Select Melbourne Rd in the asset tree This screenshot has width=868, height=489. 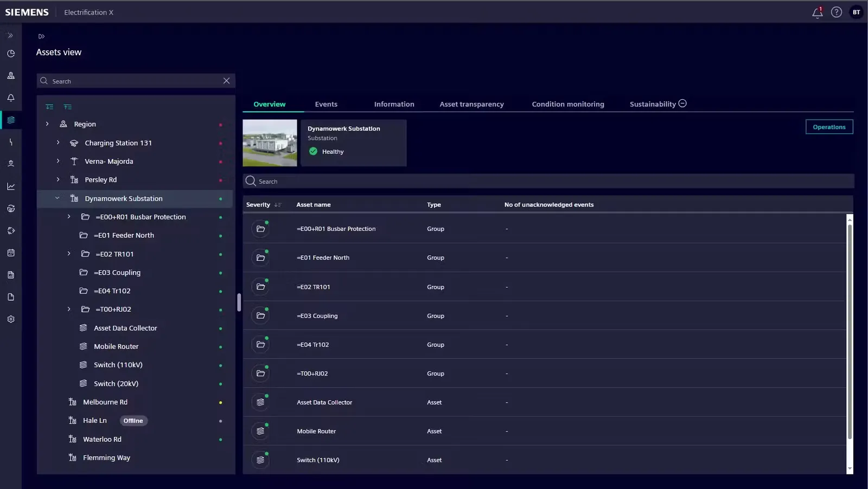coord(105,402)
